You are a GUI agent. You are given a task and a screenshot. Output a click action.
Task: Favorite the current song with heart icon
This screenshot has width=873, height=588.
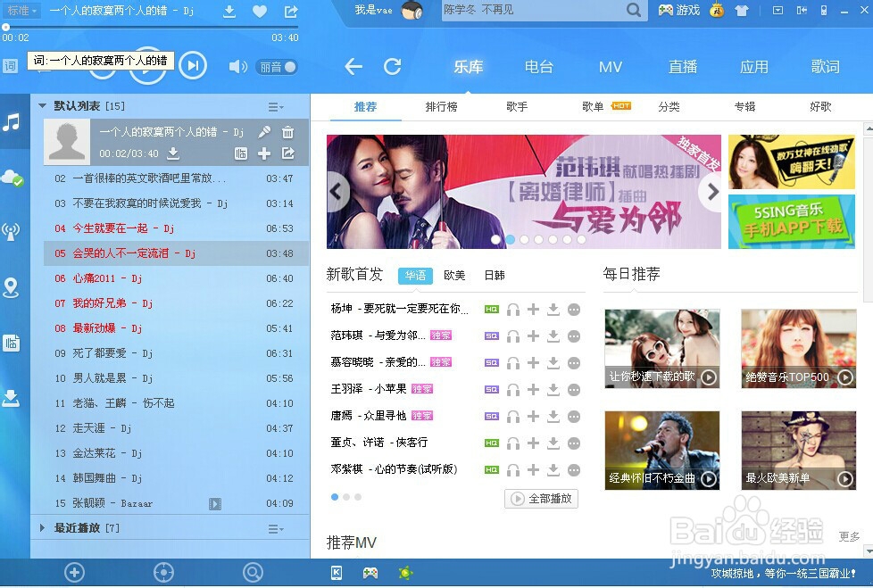[x=260, y=11]
